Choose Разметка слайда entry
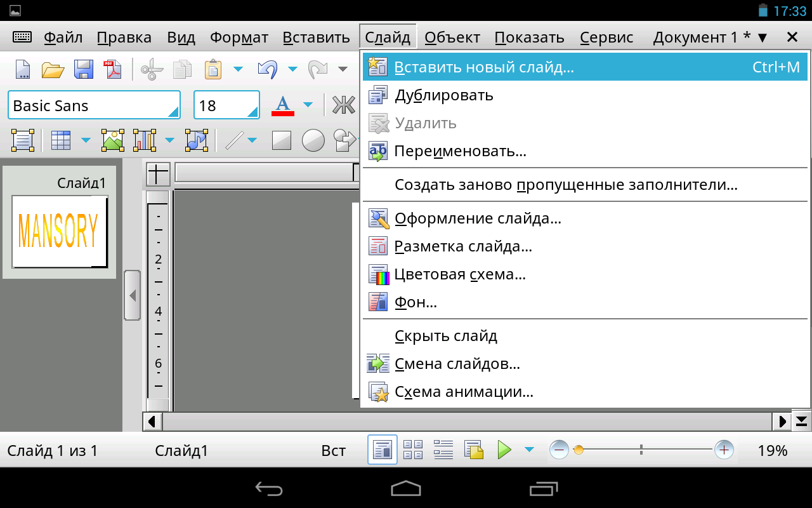 click(x=584, y=246)
